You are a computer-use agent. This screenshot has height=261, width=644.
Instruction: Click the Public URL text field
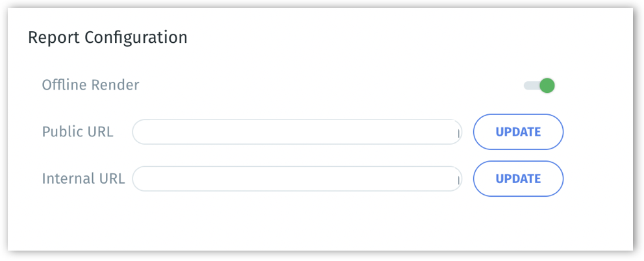(296, 132)
